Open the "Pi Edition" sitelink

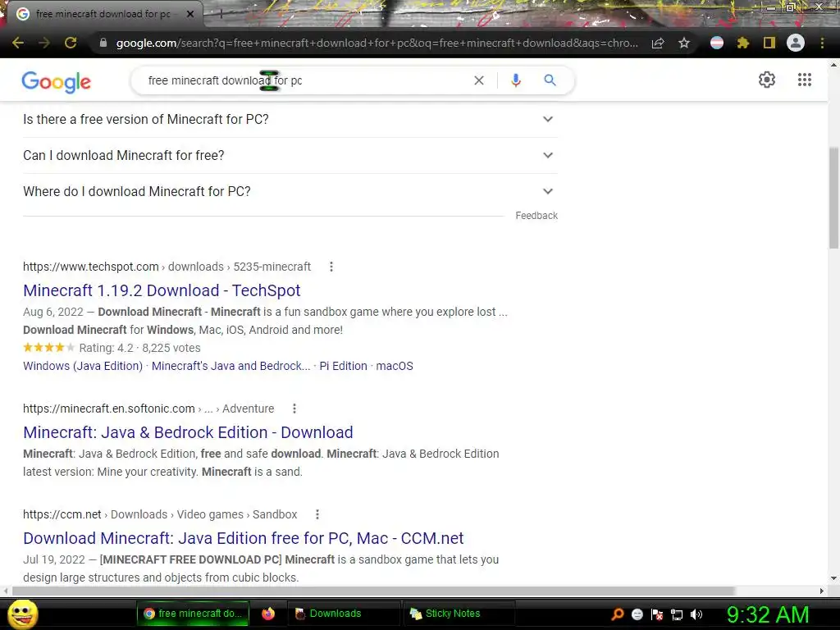pos(344,366)
